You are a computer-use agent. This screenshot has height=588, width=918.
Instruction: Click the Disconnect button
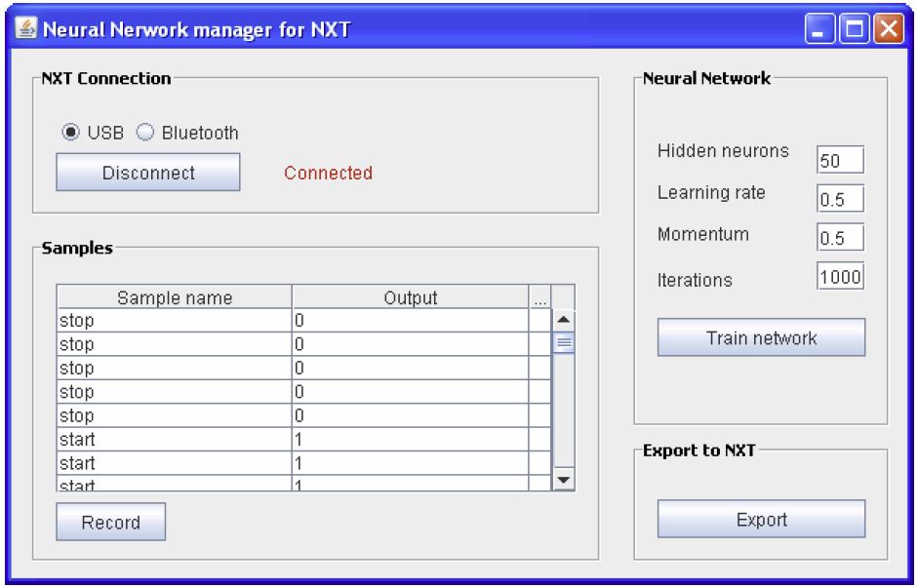click(148, 172)
